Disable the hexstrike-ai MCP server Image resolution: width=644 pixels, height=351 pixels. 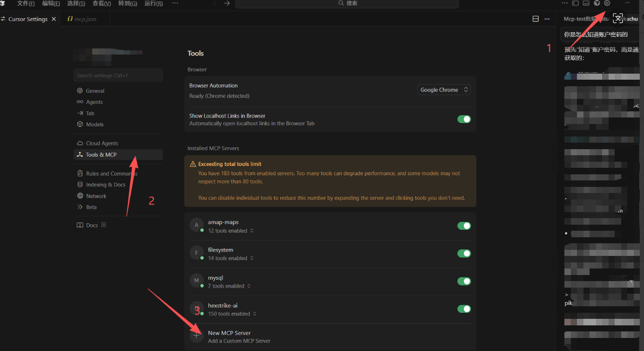pyautogui.click(x=464, y=309)
